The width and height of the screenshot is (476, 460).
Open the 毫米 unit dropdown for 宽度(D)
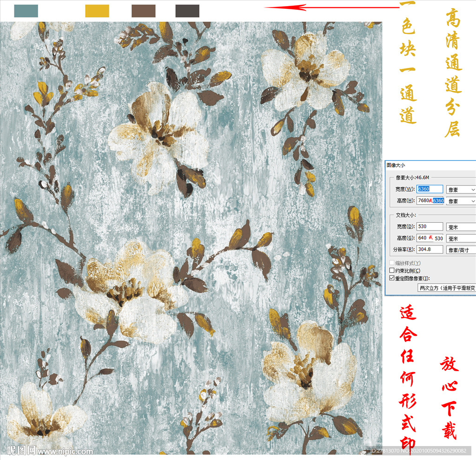(461, 227)
